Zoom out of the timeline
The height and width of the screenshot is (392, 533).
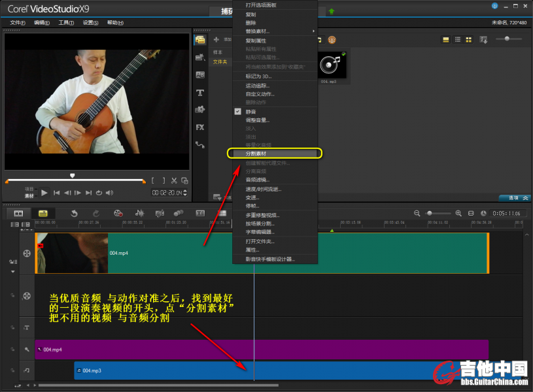(417, 214)
